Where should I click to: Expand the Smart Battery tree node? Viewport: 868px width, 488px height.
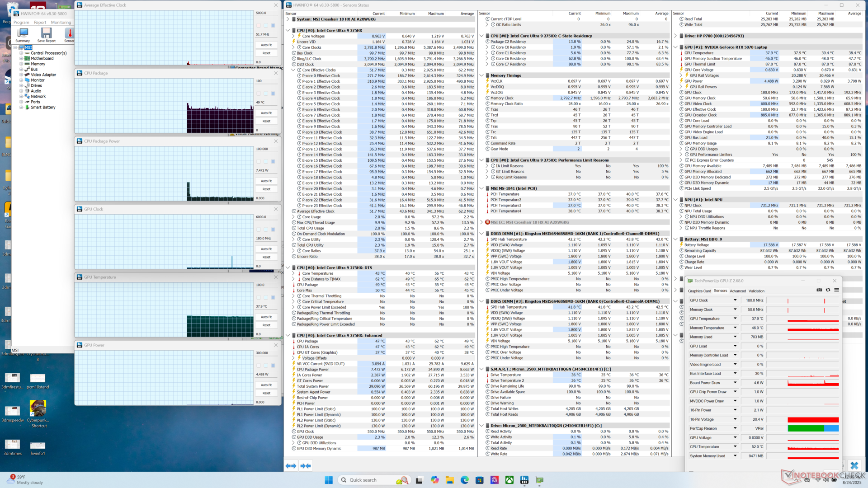point(21,107)
